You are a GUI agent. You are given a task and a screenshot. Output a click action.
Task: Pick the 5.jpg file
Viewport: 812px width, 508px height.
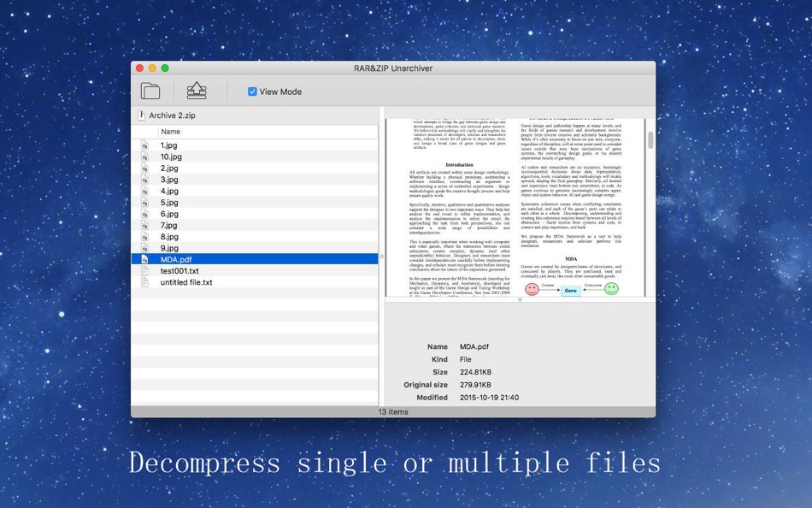point(255,202)
